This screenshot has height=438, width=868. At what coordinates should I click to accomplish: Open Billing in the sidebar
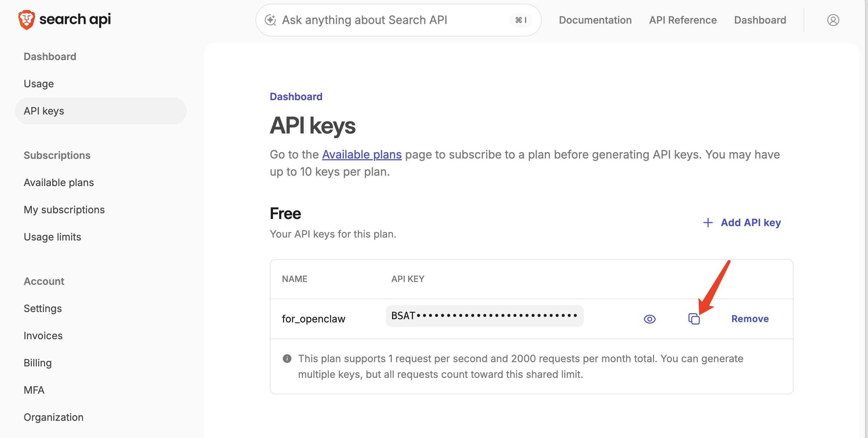38,363
